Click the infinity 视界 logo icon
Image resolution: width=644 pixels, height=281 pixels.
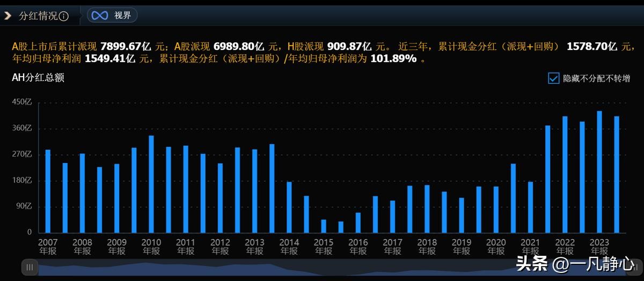pos(99,16)
